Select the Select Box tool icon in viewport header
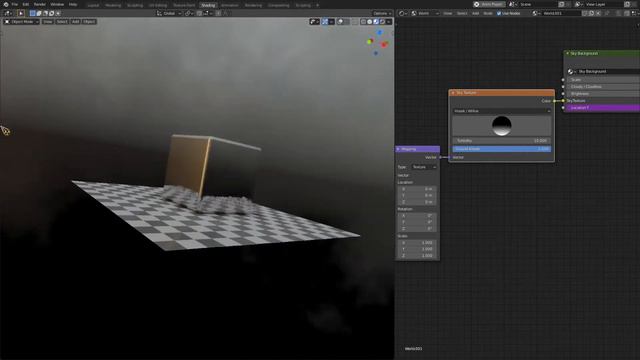The image size is (640, 360). click(21, 13)
